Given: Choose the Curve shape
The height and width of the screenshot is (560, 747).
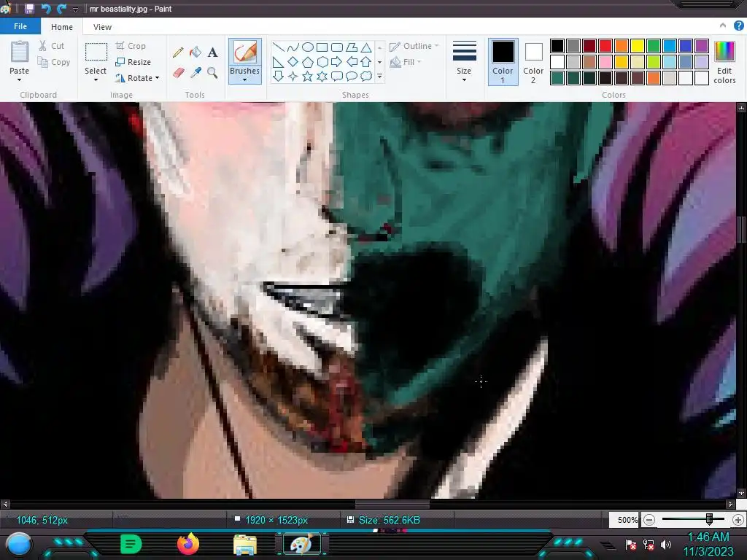Looking at the screenshot, I should tap(293, 47).
